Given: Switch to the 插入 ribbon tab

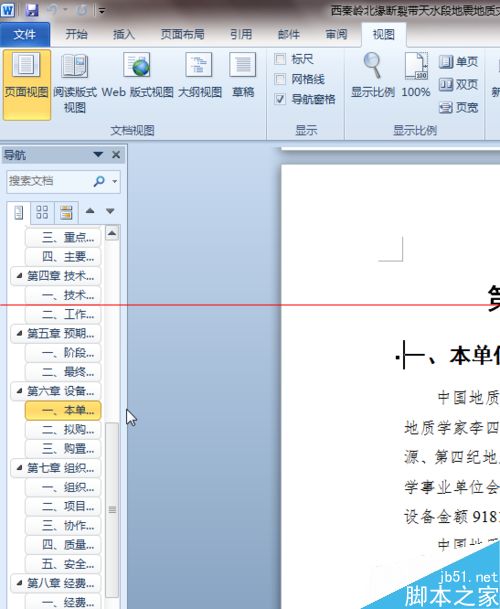Looking at the screenshot, I should (x=124, y=35).
